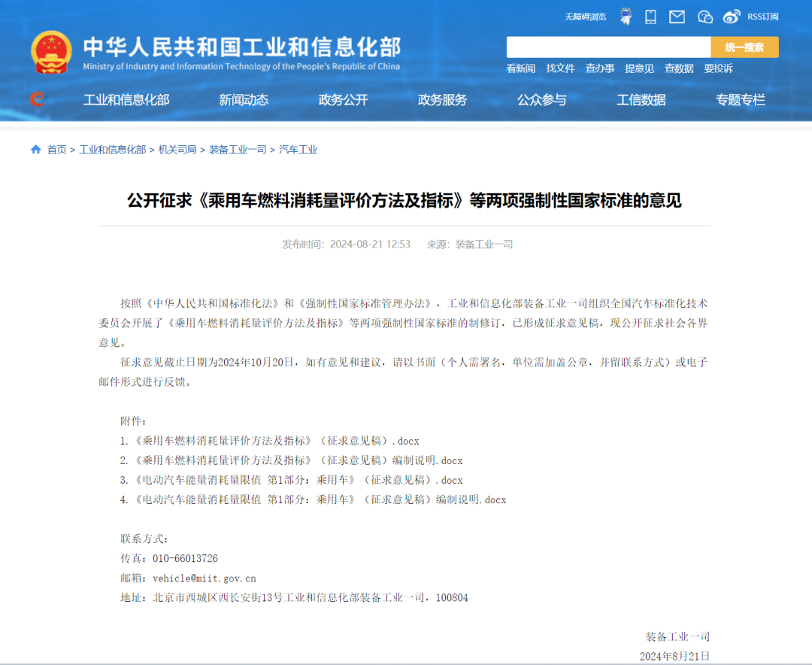Click the 统一搜索 search button
The width and height of the screenshot is (812, 665).
(745, 47)
